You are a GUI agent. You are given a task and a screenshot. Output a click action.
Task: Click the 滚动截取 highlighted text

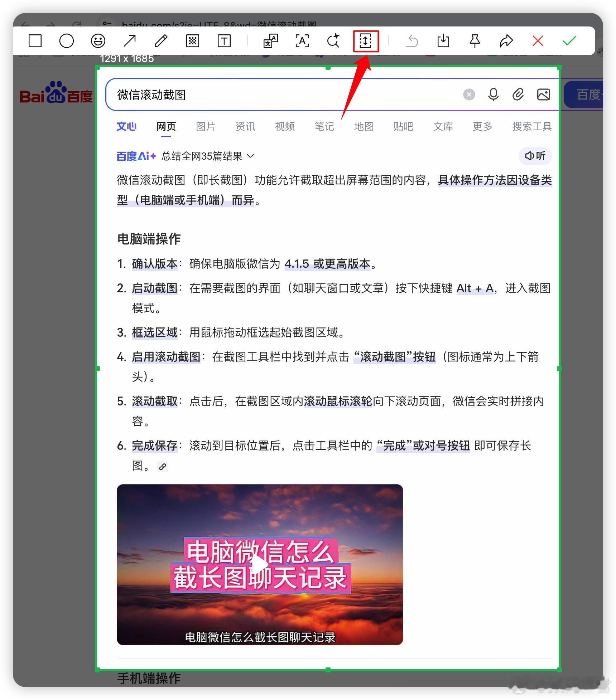coord(155,401)
